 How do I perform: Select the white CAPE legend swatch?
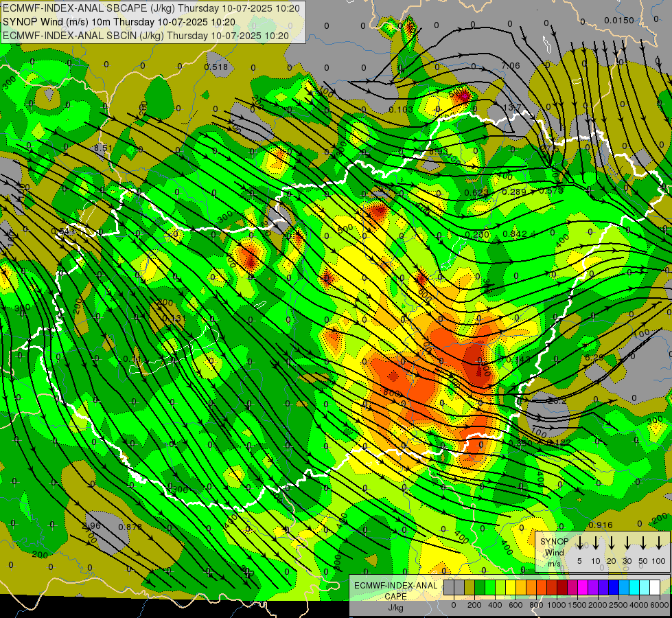(655, 587)
